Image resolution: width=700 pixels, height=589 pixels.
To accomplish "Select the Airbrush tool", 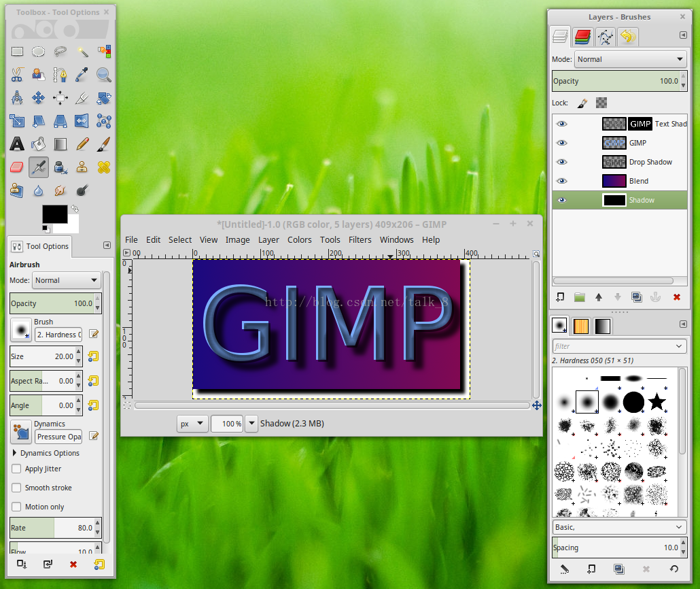I will tap(38, 167).
